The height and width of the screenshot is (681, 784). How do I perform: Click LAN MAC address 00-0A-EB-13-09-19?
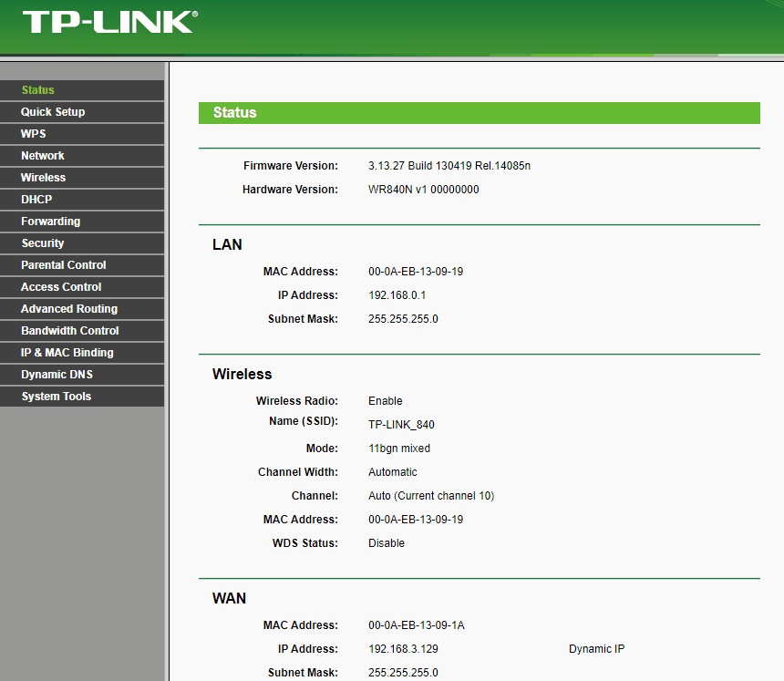tap(416, 272)
